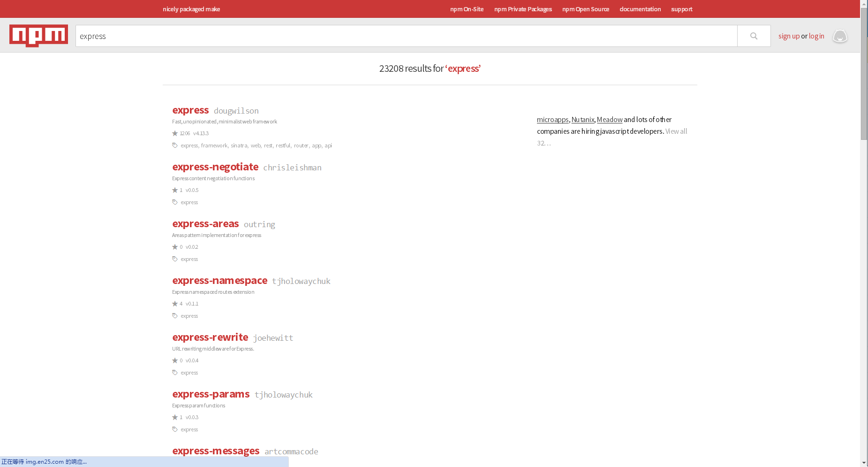Click the framework keyword tag
Screen dimensions: 868x467
(x=214, y=145)
